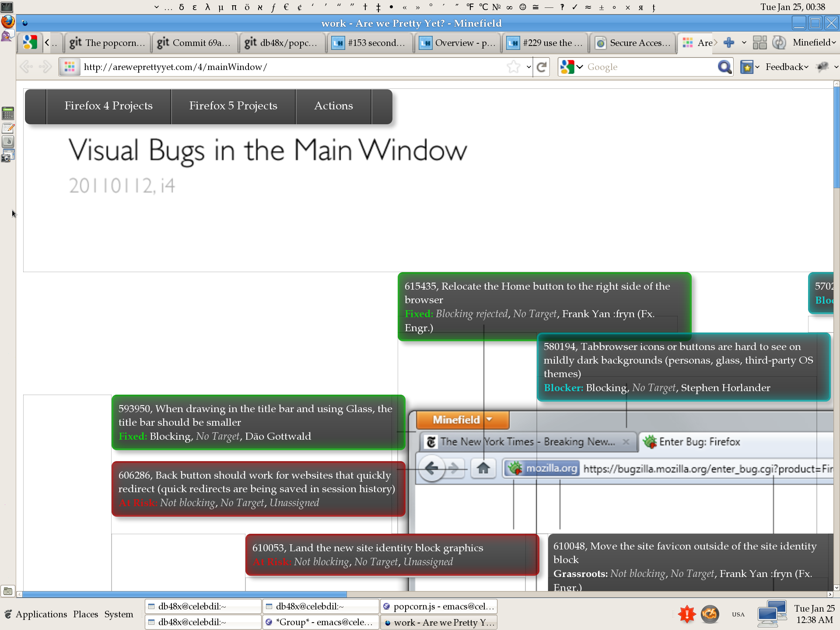
Task: Open the list all tabs dropdown
Action: pos(744,42)
